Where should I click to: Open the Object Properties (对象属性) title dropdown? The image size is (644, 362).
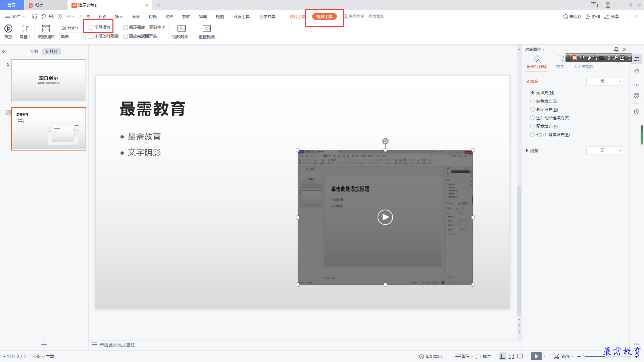pyautogui.click(x=534, y=49)
